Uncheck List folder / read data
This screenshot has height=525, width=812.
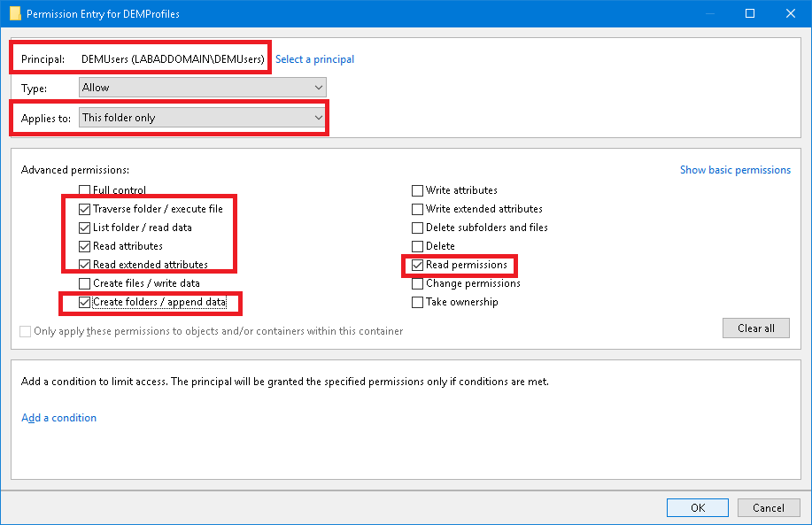(84, 228)
